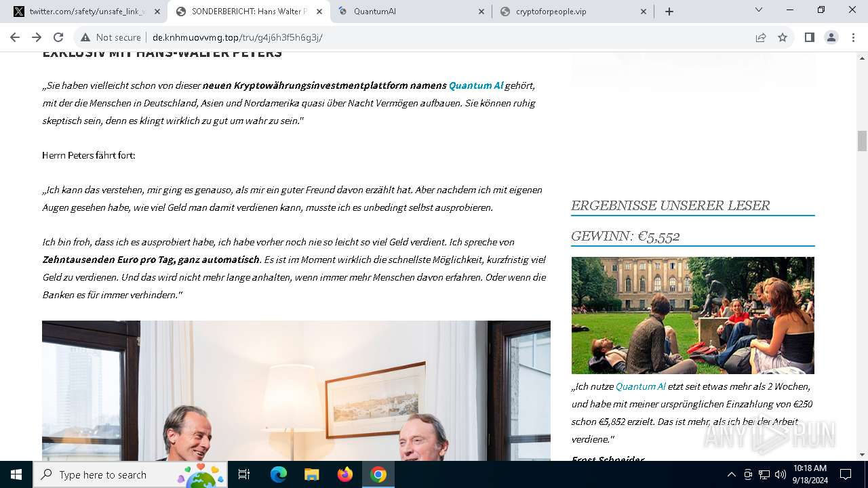Go forward to the next page

[x=37, y=37]
